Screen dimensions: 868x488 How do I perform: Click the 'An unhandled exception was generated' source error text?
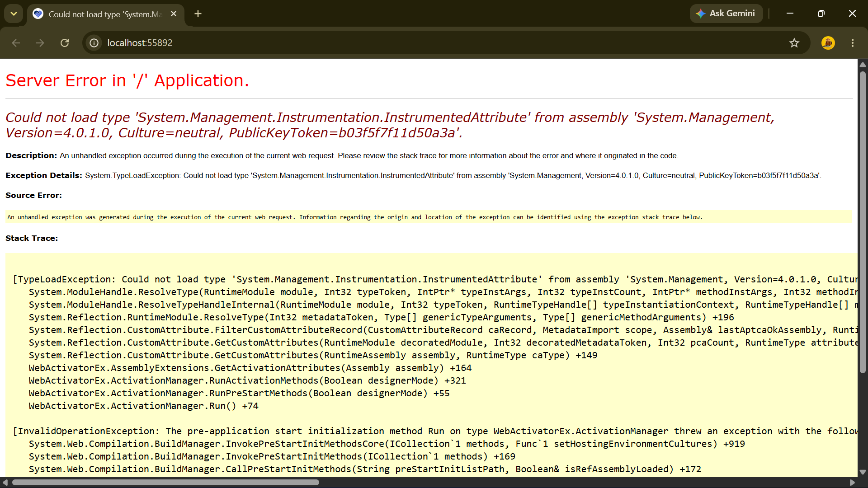click(x=355, y=217)
